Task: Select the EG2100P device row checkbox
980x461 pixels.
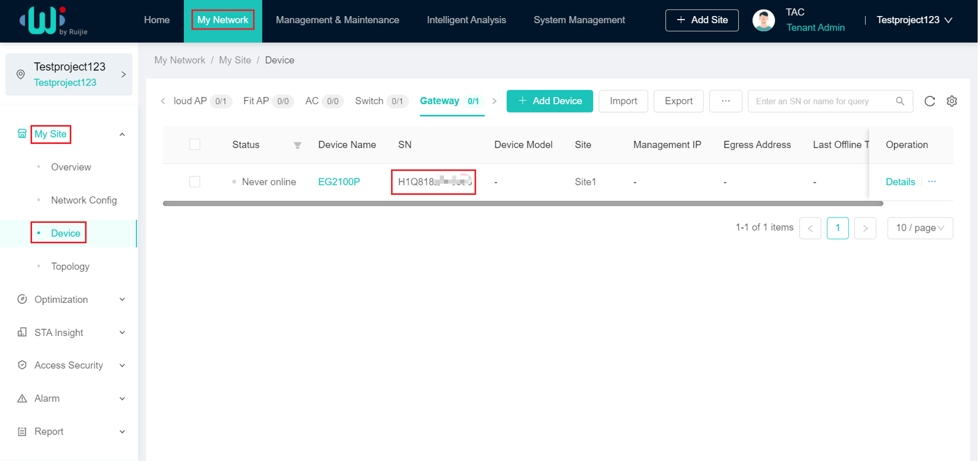Action: [194, 182]
